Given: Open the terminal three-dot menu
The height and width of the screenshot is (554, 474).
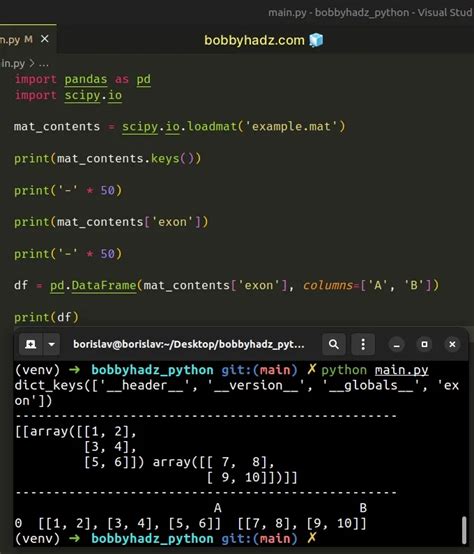Looking at the screenshot, I should pos(363,344).
